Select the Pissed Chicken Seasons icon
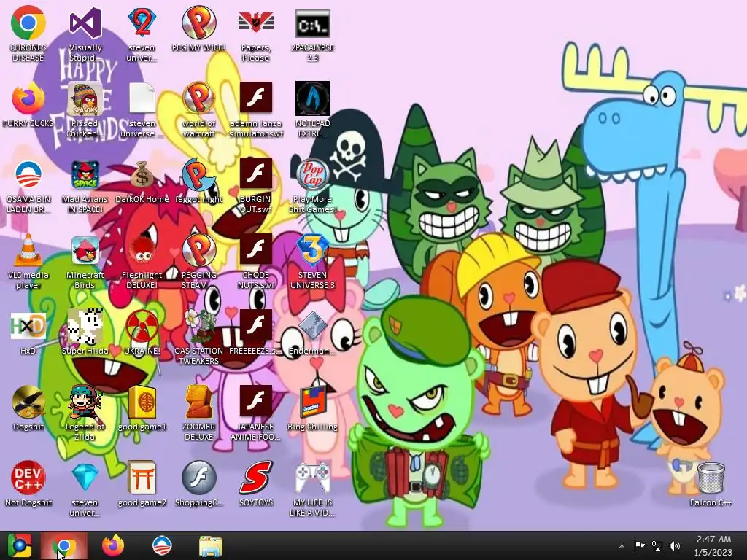The width and height of the screenshot is (747, 560). tap(85, 99)
